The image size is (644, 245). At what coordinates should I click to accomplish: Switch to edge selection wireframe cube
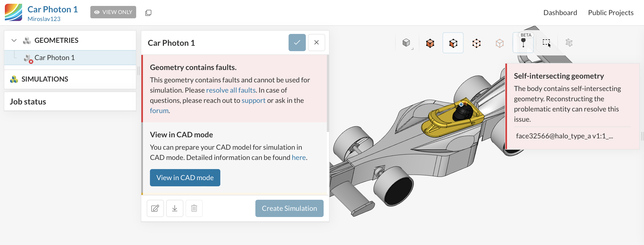pos(477,43)
